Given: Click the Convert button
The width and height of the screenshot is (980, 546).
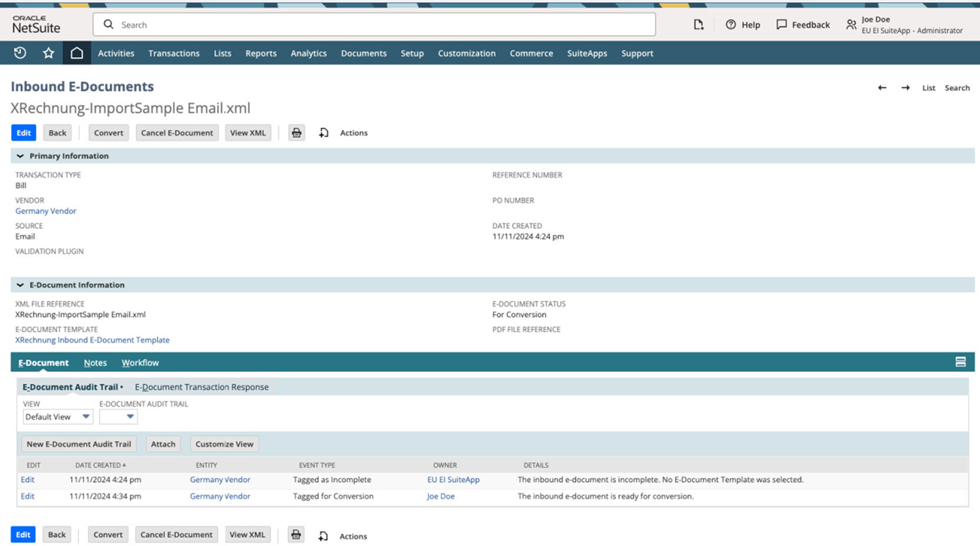Looking at the screenshot, I should click(108, 132).
